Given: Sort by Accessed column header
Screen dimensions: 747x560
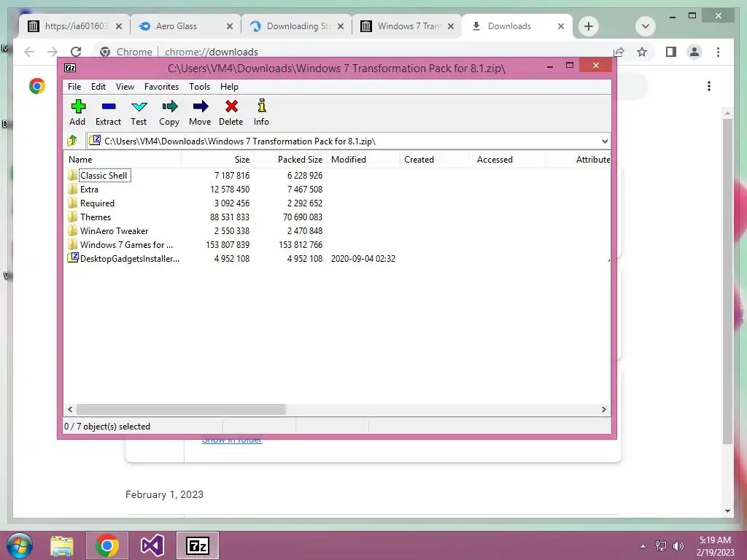Looking at the screenshot, I should point(508,160).
